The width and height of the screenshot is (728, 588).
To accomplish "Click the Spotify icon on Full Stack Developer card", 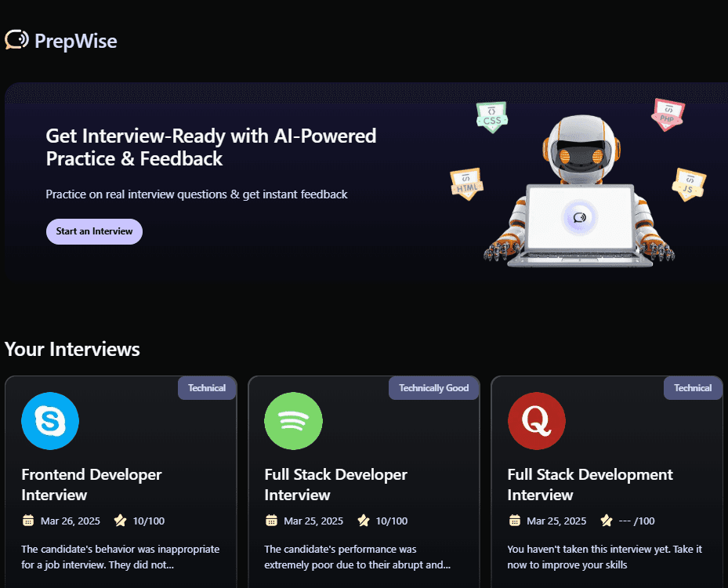I will [x=293, y=421].
